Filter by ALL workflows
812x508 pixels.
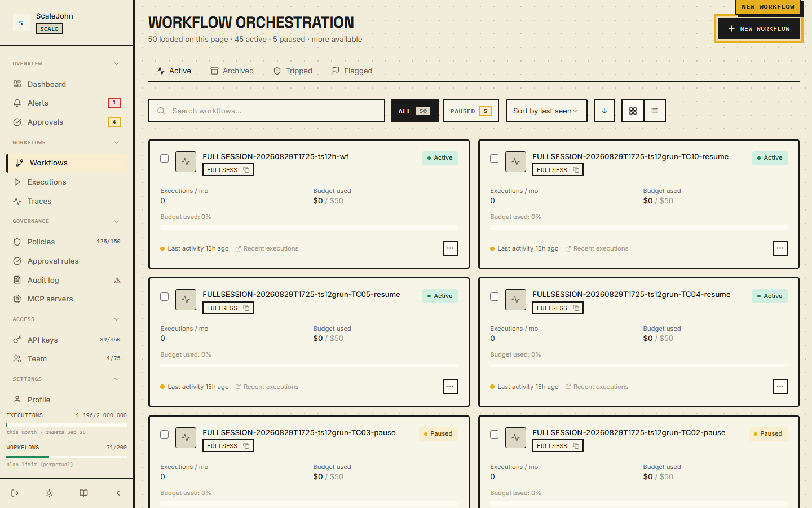415,111
